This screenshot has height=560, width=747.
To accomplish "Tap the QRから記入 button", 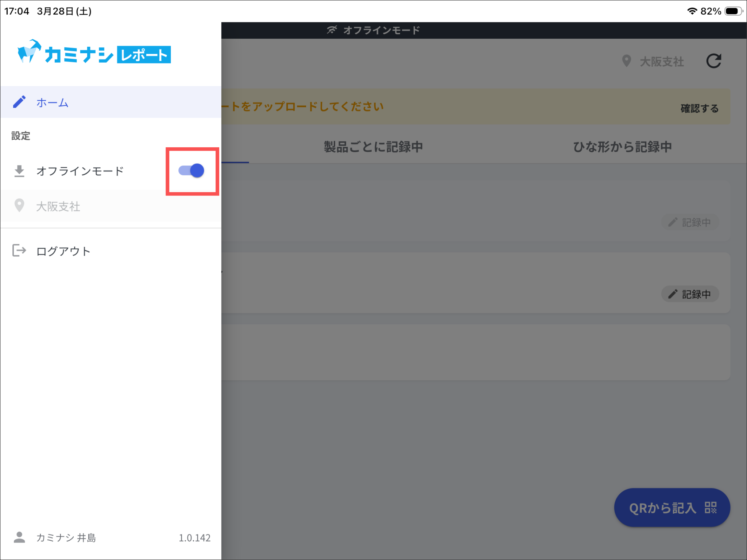I will (672, 507).
